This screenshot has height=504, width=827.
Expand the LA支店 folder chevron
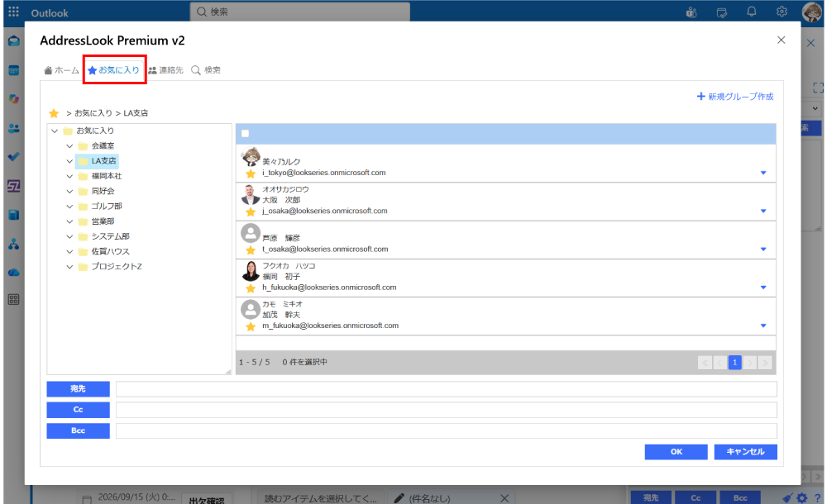pyautogui.click(x=69, y=161)
